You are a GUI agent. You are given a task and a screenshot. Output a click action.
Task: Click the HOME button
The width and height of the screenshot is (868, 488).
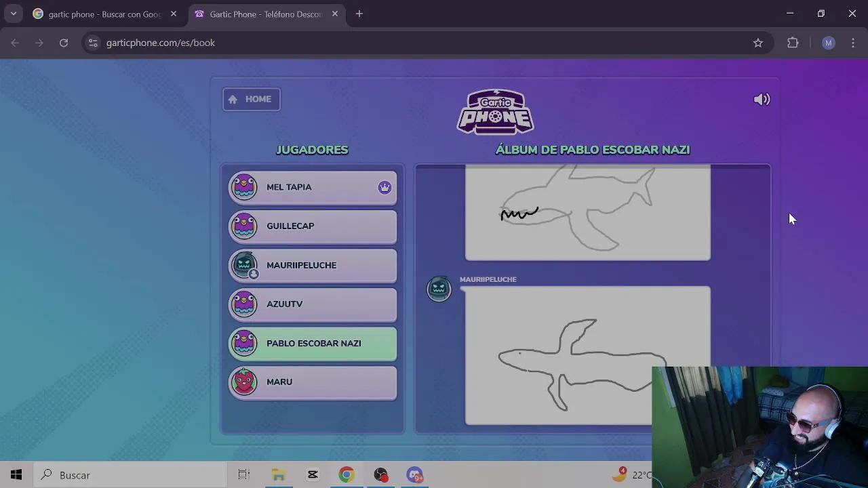click(252, 99)
